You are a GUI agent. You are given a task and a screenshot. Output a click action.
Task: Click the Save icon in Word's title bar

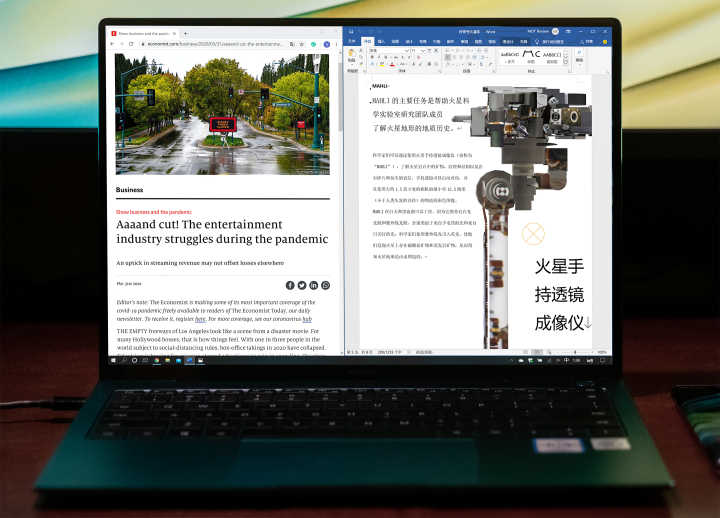351,31
